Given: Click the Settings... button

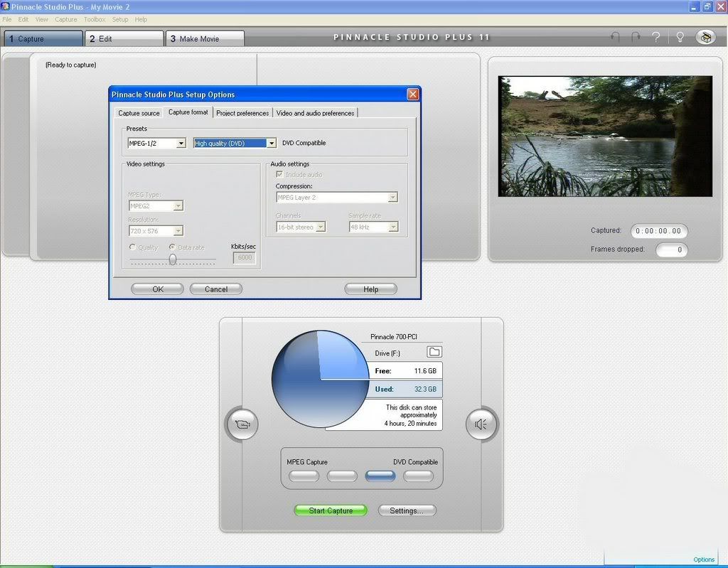Looking at the screenshot, I should (x=407, y=510).
